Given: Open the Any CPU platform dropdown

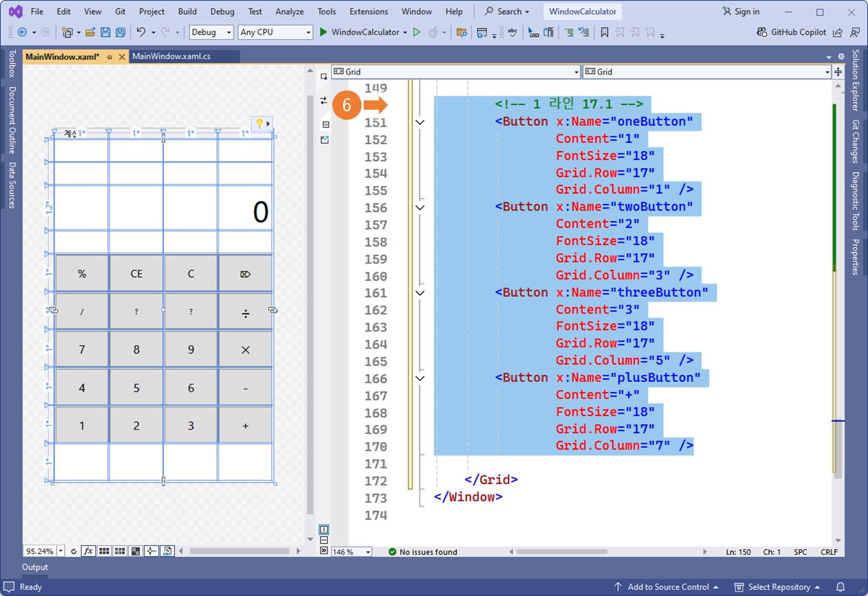Looking at the screenshot, I should point(275,32).
